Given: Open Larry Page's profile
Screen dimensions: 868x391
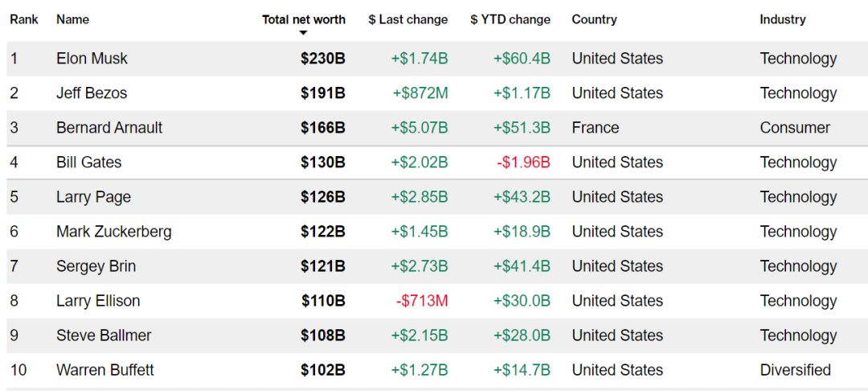Looking at the screenshot, I should [x=93, y=197].
